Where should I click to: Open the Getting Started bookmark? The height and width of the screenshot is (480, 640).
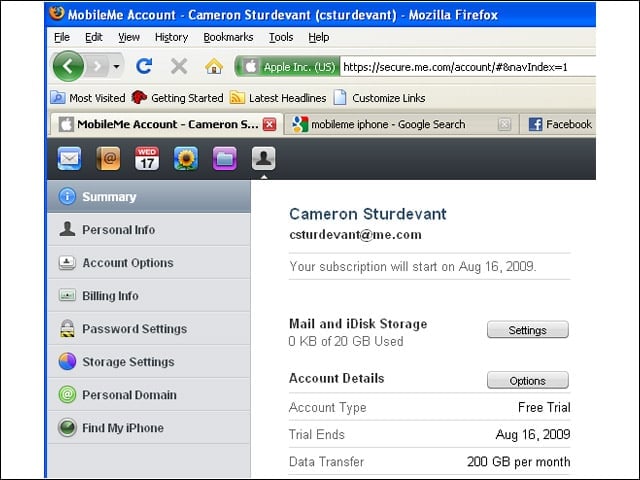(178, 98)
